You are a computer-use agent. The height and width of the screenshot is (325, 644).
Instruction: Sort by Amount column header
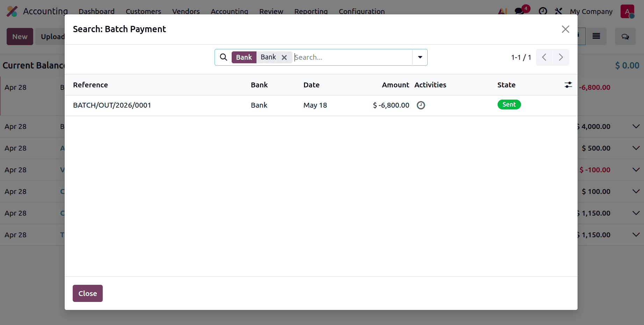396,85
